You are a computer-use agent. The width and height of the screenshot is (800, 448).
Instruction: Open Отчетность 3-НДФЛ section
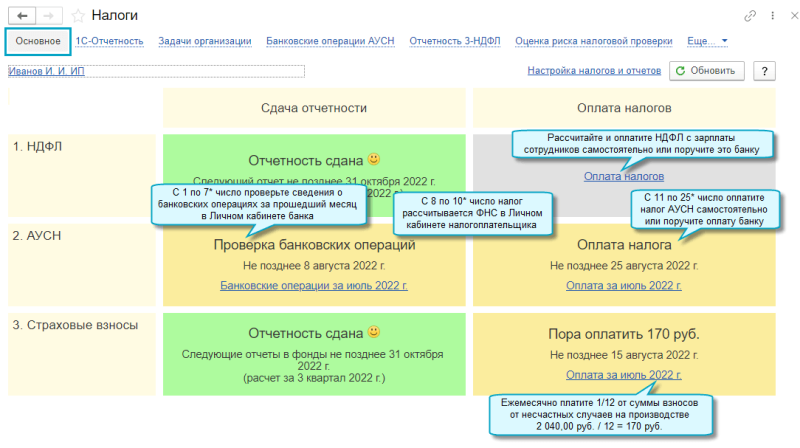pyautogui.click(x=455, y=41)
